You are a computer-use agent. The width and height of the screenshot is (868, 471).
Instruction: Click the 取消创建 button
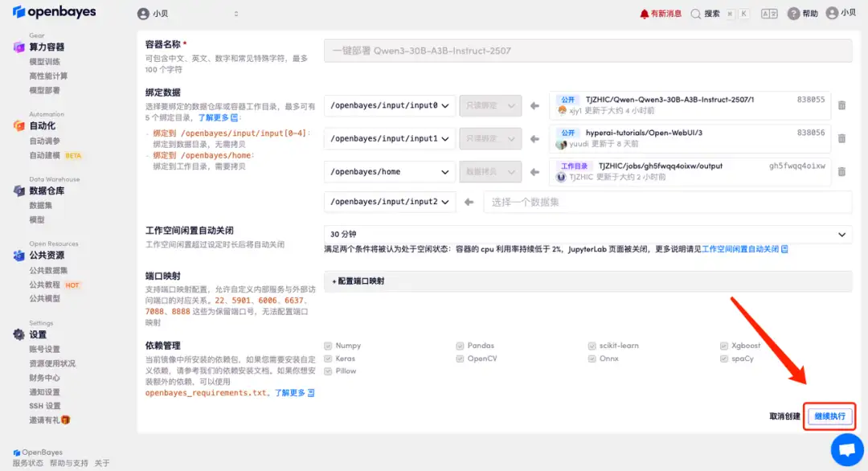(x=784, y=416)
